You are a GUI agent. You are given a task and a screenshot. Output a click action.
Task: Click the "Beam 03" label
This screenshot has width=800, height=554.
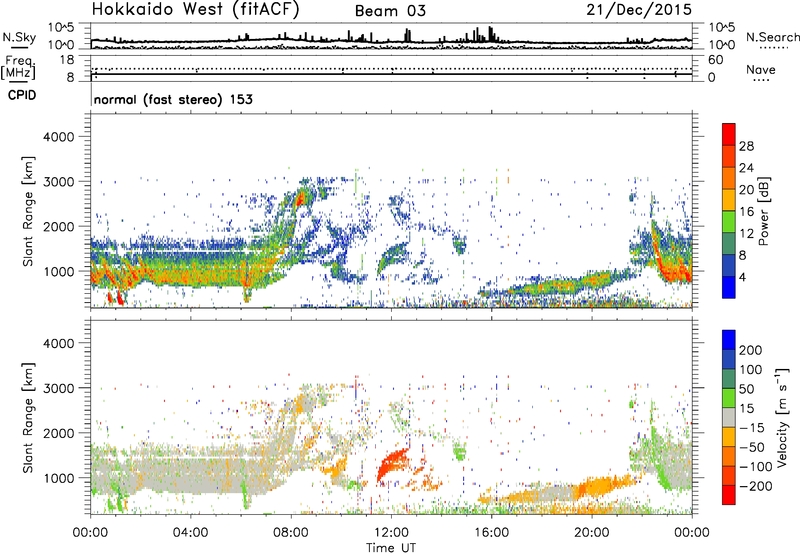pyautogui.click(x=390, y=11)
